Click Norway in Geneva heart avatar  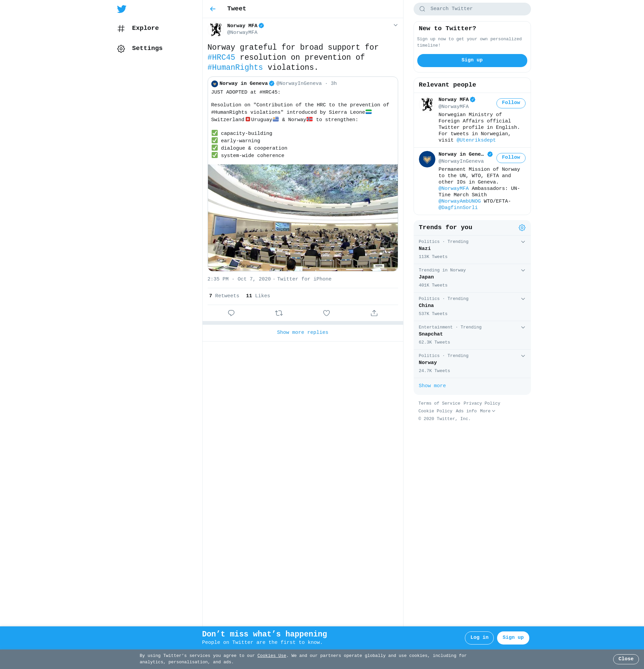click(x=427, y=159)
